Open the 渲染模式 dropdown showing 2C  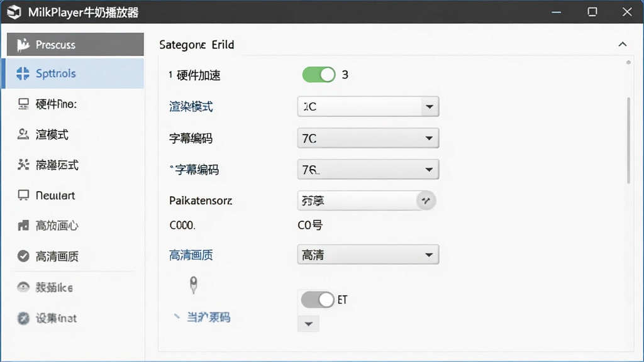tap(368, 107)
